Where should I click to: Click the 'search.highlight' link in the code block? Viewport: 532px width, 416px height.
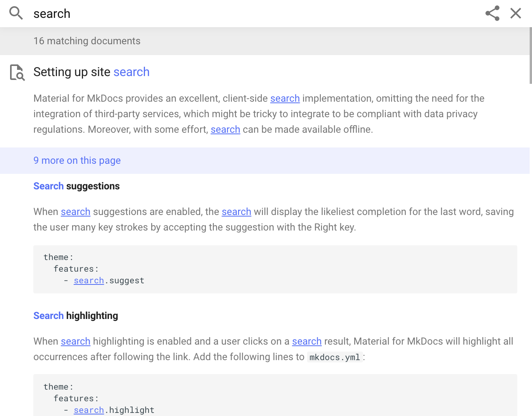[88, 410]
